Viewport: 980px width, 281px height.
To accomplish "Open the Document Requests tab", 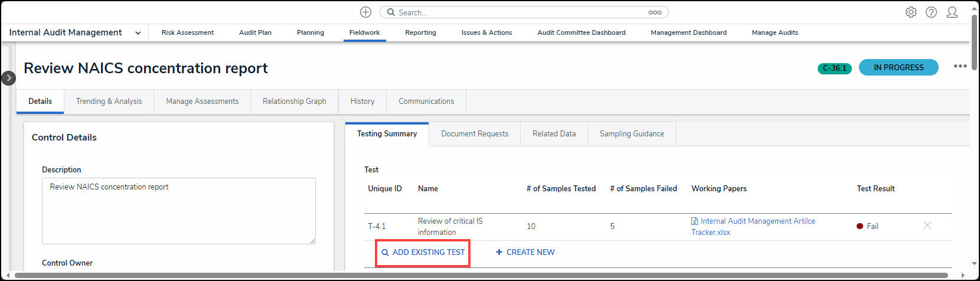I will [x=474, y=134].
